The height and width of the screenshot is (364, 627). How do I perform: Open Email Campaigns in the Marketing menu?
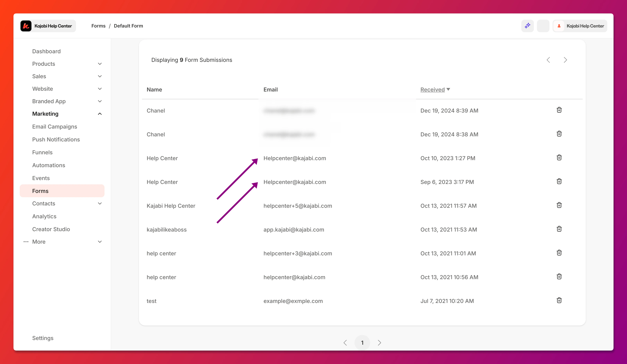(x=55, y=127)
